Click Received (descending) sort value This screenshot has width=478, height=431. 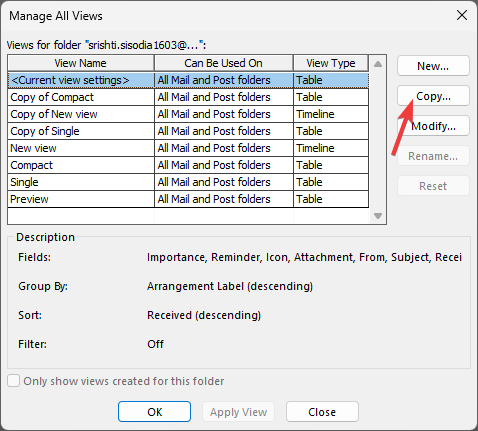pyautogui.click(x=204, y=315)
